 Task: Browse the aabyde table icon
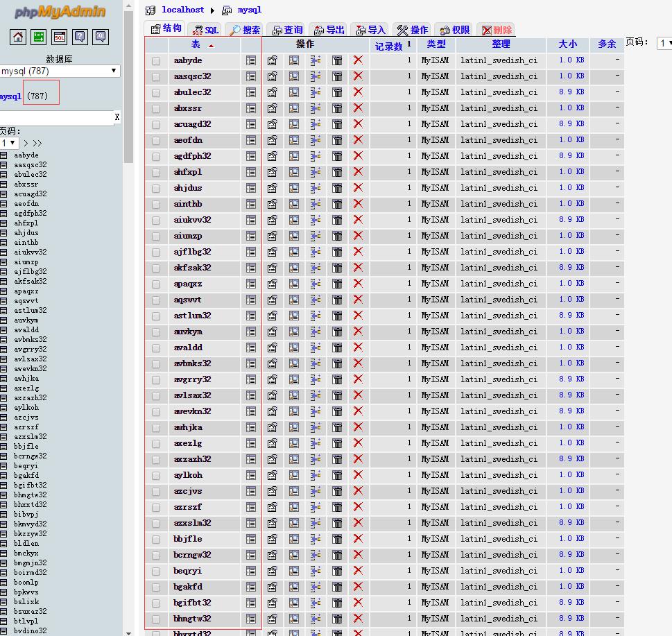[x=251, y=60]
